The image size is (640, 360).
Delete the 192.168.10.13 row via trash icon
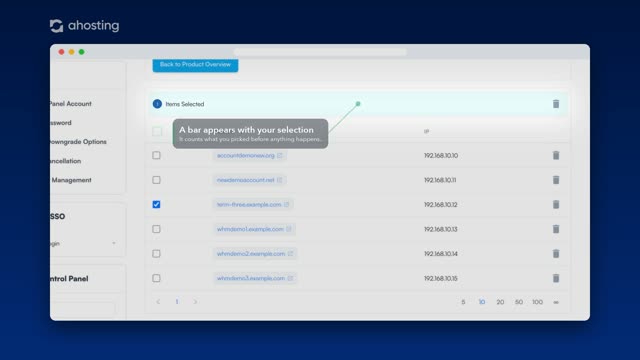(556, 229)
